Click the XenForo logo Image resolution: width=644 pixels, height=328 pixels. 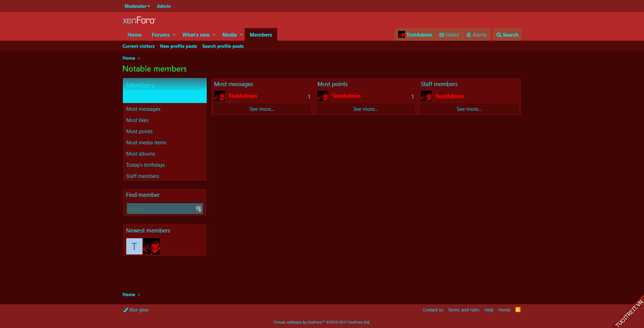(139, 21)
